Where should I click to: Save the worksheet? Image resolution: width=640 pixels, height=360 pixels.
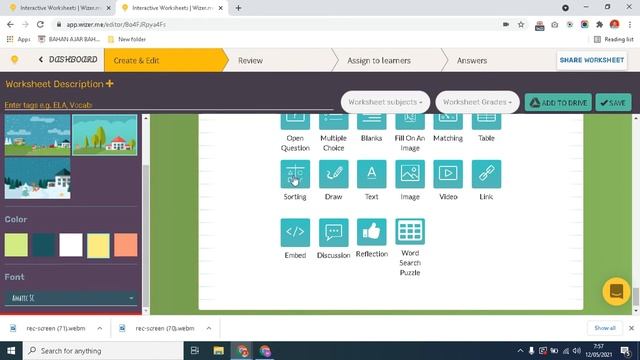point(613,102)
